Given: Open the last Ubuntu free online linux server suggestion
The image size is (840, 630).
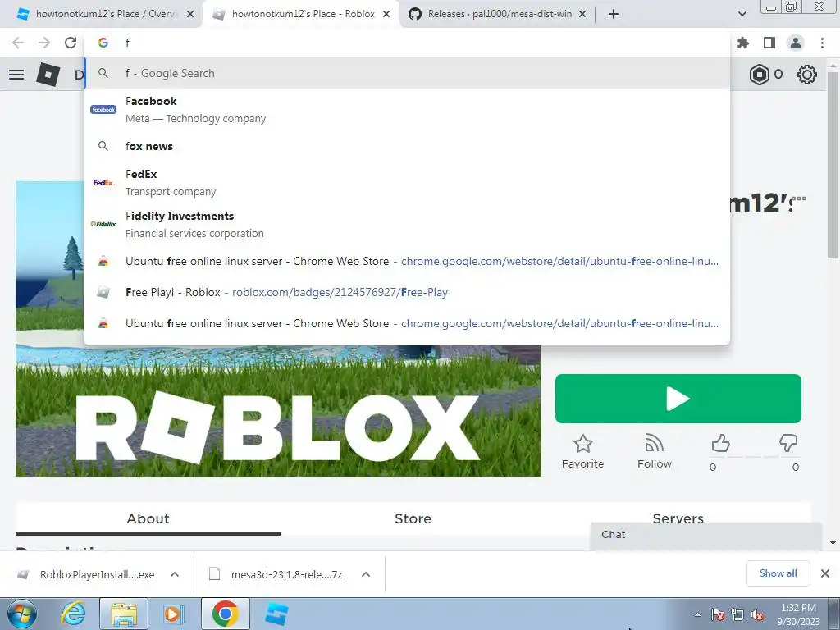Looking at the screenshot, I should pyautogui.click(x=407, y=323).
